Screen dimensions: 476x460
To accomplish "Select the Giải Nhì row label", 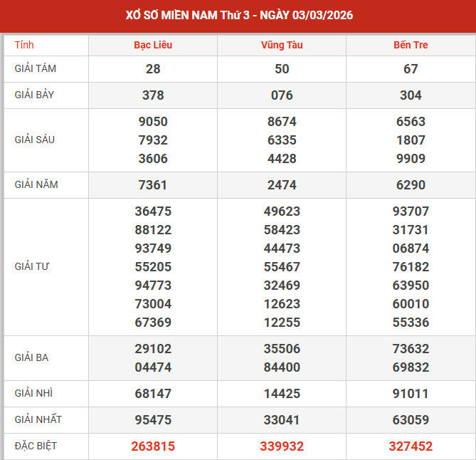I will pyautogui.click(x=33, y=393).
